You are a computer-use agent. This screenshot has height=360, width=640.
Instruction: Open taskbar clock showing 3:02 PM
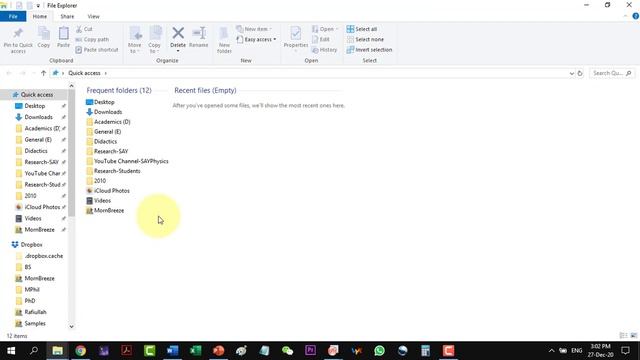coord(600,351)
